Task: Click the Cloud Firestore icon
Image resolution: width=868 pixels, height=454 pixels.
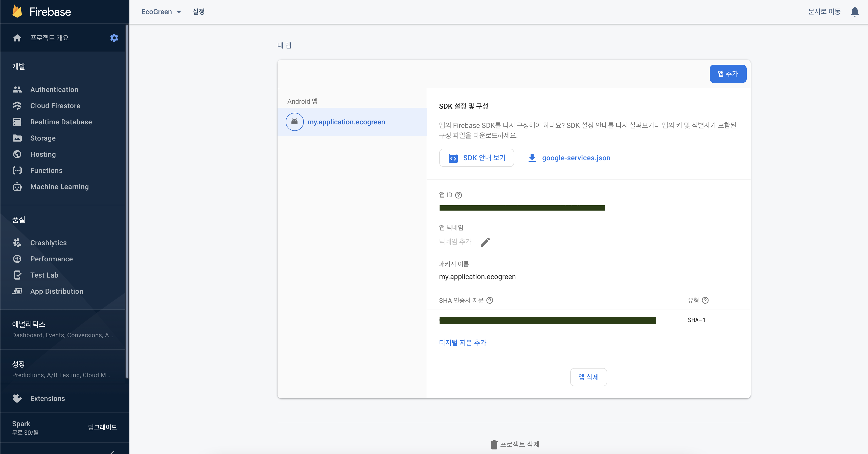Action: coord(17,106)
